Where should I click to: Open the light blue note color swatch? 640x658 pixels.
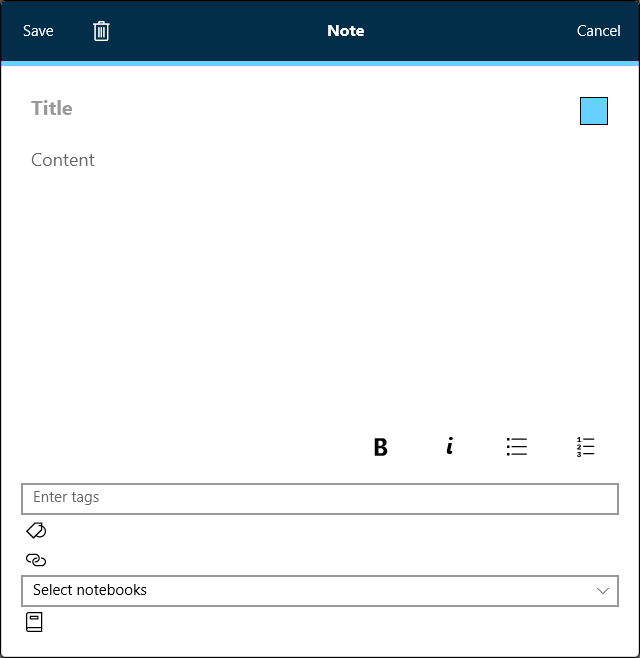[x=594, y=111]
